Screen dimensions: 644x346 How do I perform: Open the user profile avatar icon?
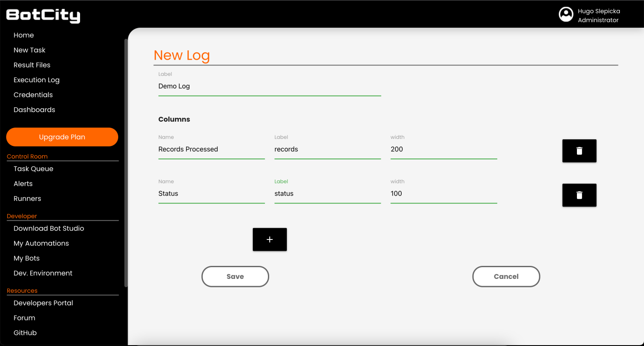(x=566, y=14)
